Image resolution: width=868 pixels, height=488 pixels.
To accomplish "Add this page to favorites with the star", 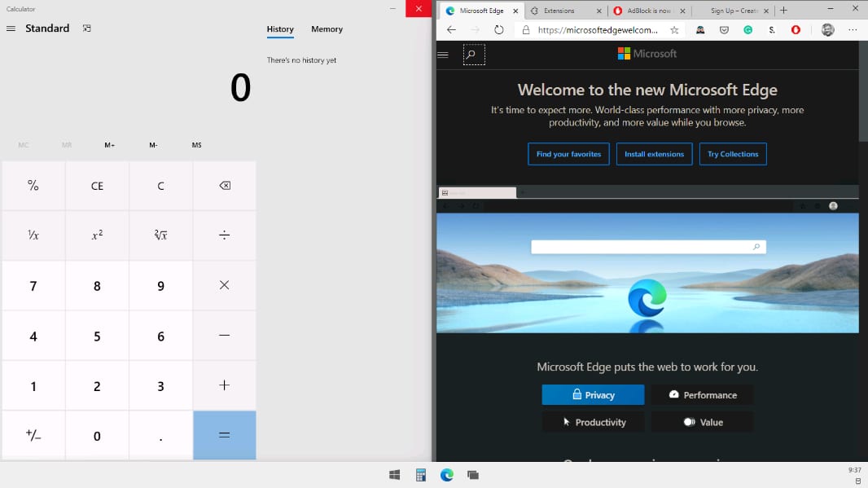I will (674, 30).
